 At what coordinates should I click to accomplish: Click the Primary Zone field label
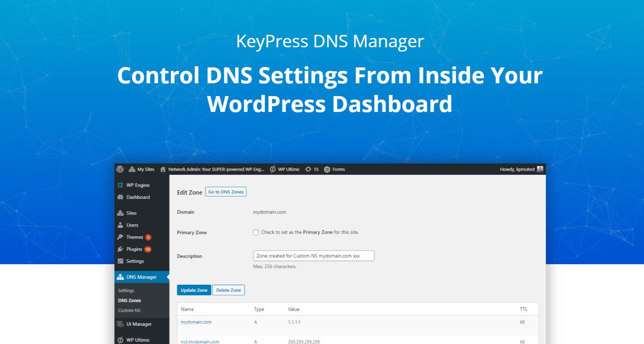click(x=192, y=232)
